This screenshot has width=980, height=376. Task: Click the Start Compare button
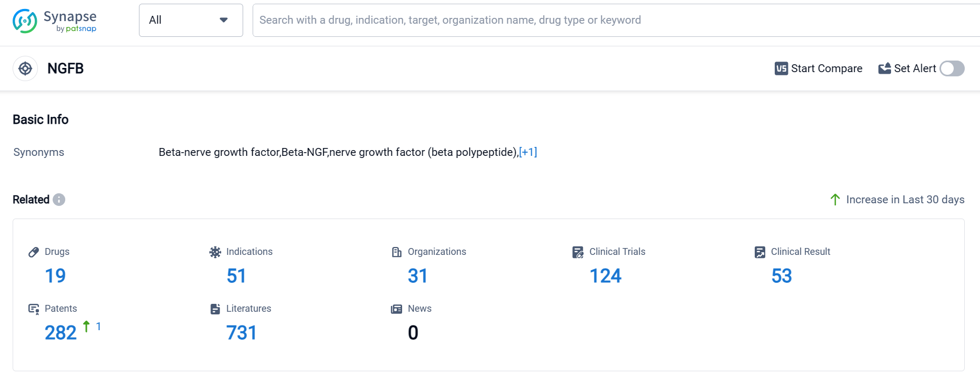[x=826, y=68]
